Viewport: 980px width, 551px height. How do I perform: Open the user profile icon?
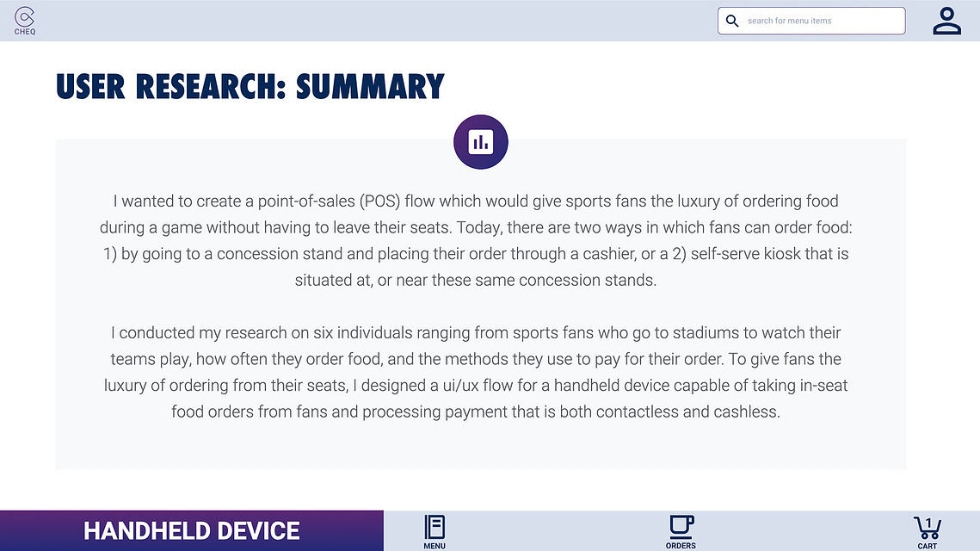click(x=946, y=21)
